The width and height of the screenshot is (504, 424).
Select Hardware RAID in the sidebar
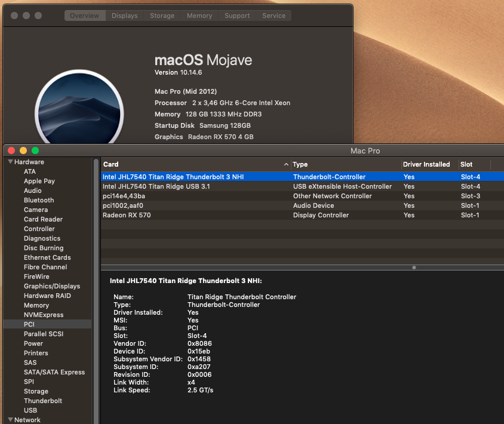tap(47, 296)
